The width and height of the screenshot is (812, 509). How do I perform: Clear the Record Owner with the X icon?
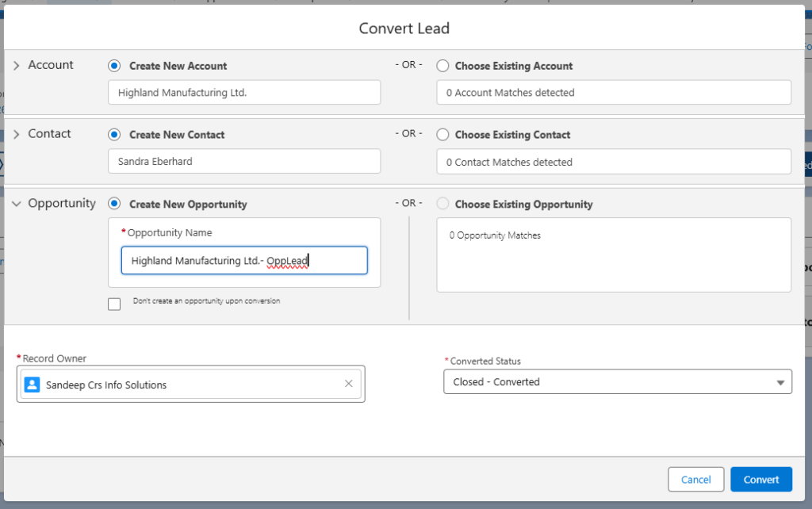(349, 384)
